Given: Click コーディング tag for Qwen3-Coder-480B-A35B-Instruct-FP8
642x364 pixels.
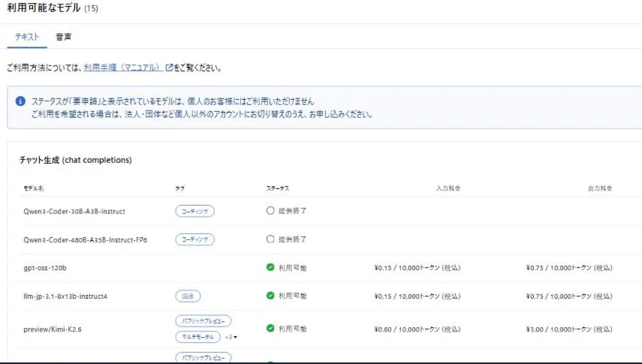Looking at the screenshot, I should (x=195, y=239).
